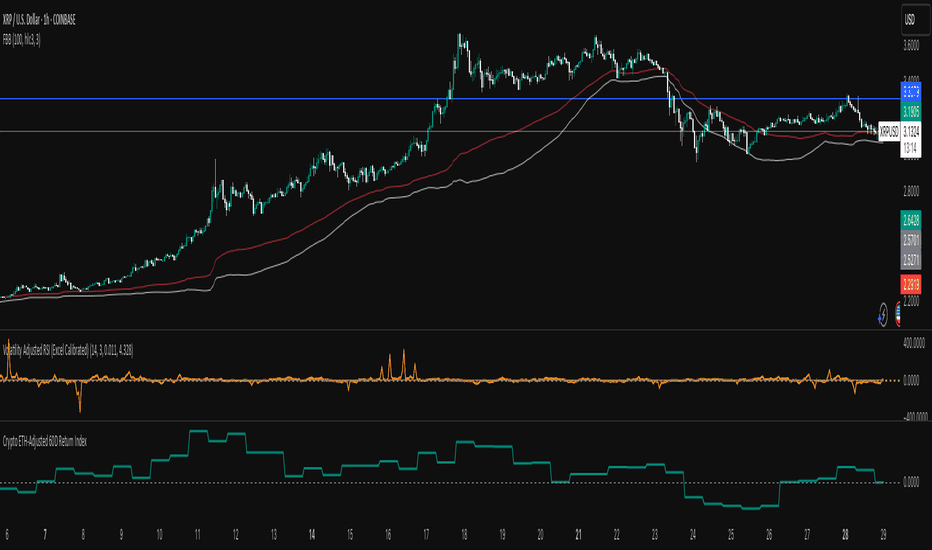
Task: Click the lightning bolt events icon
Action: pyautogui.click(x=883, y=315)
